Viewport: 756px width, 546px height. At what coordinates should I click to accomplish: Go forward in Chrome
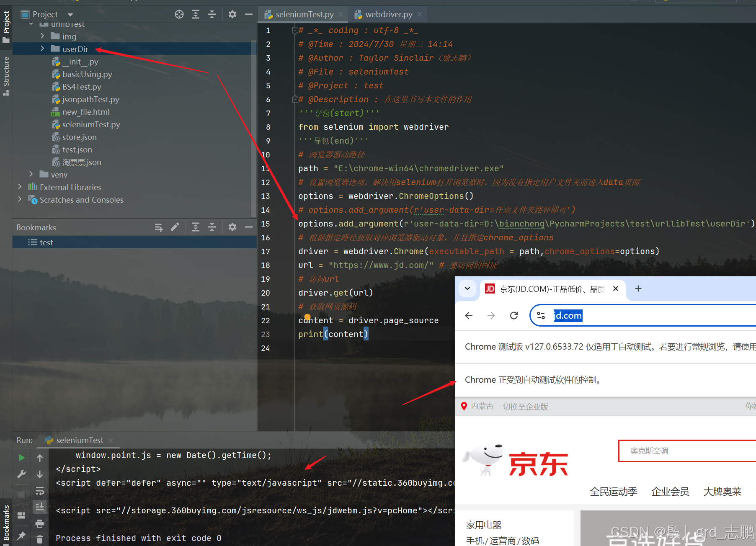click(x=491, y=315)
